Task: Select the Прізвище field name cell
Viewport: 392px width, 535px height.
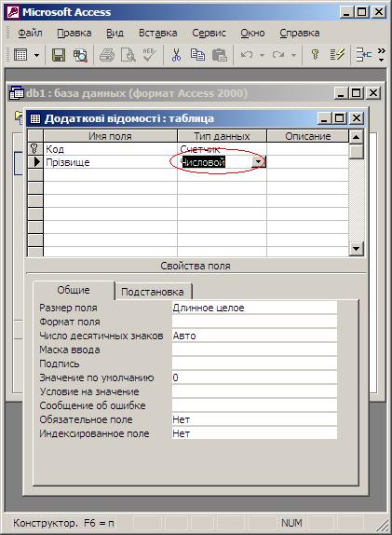Action: click(110, 162)
